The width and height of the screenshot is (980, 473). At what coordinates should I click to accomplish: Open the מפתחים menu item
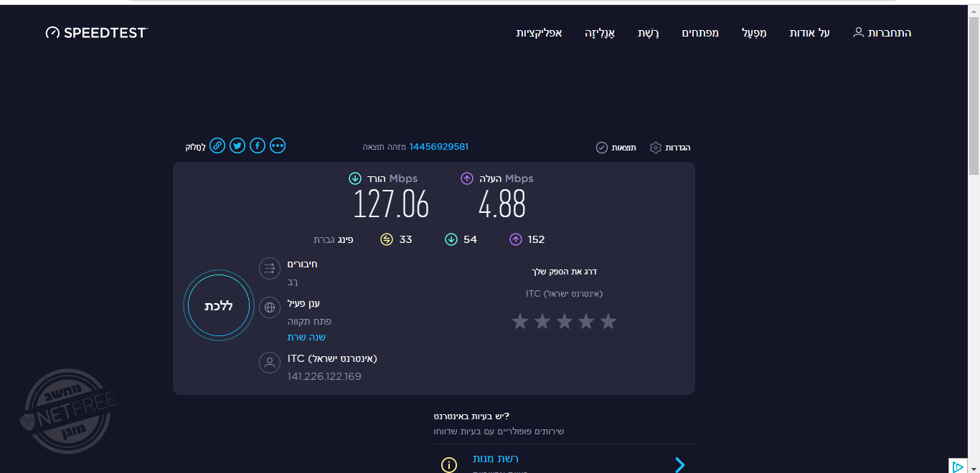[x=700, y=33]
